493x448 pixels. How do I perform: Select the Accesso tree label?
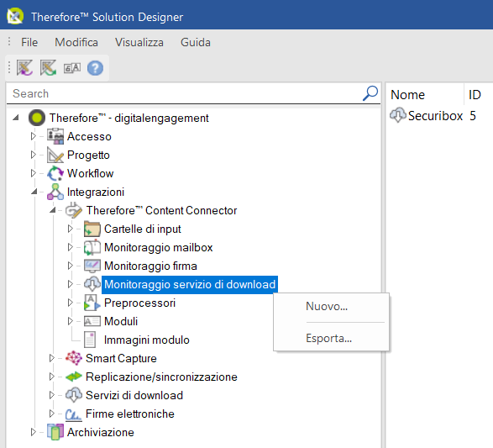[89, 136]
